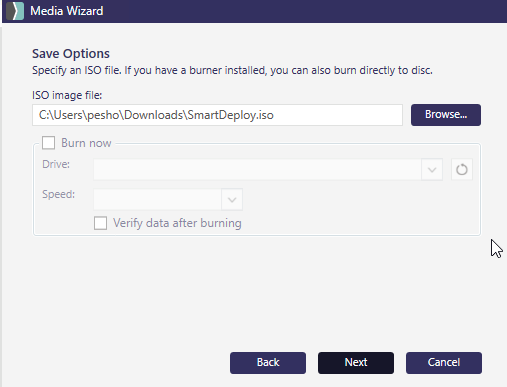
Task: Open the Speed combo box field
Action: (x=168, y=200)
